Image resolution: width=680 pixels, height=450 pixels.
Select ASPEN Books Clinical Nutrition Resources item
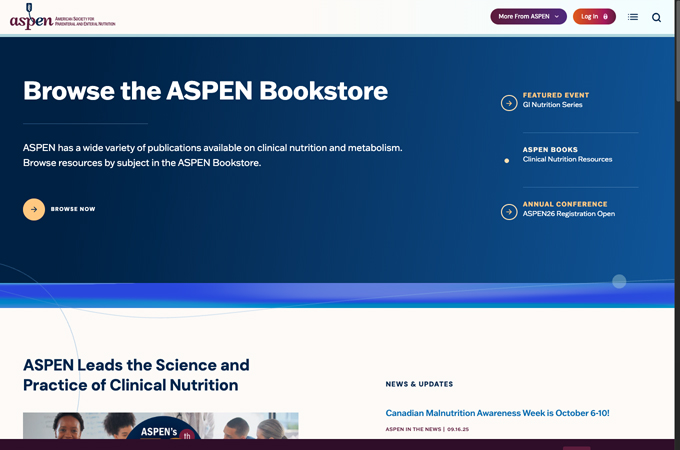pos(567,154)
